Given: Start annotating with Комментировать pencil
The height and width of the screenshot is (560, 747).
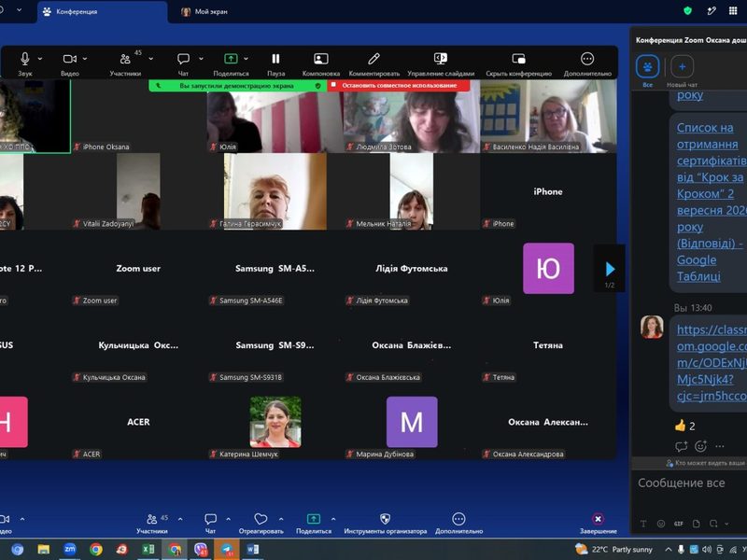Looking at the screenshot, I should (x=374, y=59).
